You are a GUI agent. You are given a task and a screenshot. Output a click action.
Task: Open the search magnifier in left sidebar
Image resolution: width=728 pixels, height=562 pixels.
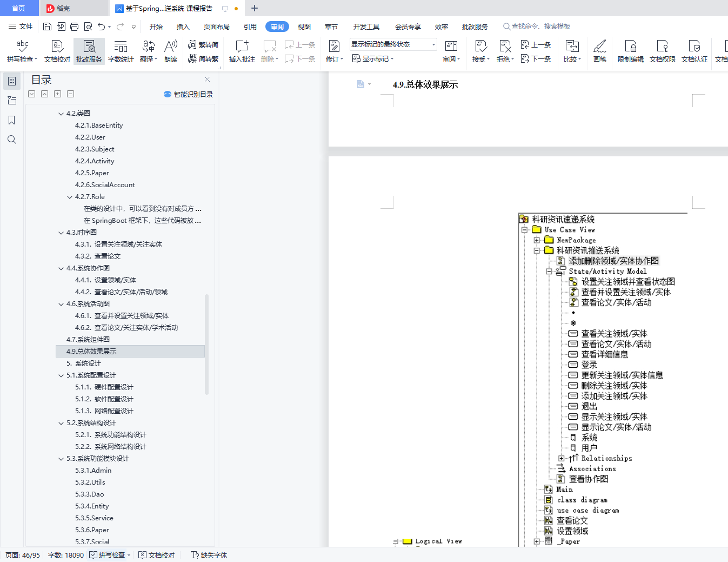click(x=12, y=140)
